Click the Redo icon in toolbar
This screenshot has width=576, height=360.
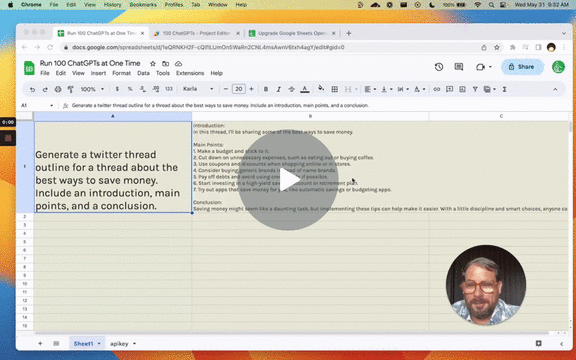(45, 89)
